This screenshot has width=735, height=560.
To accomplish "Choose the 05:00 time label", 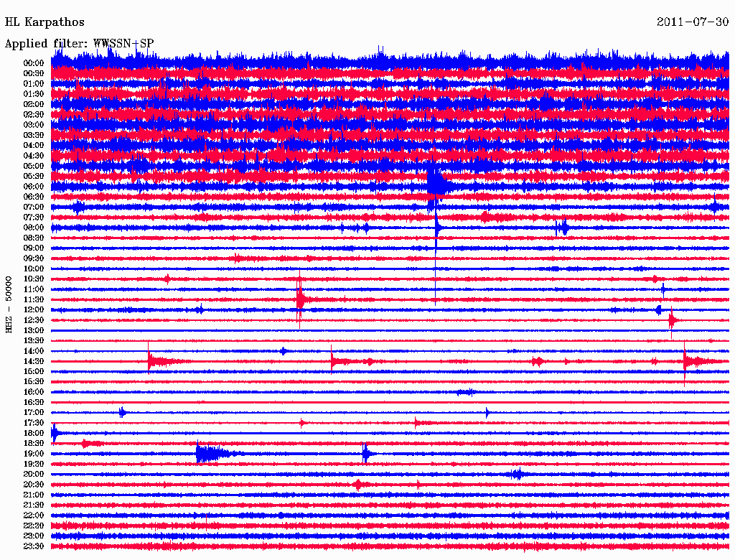I will click(34, 166).
